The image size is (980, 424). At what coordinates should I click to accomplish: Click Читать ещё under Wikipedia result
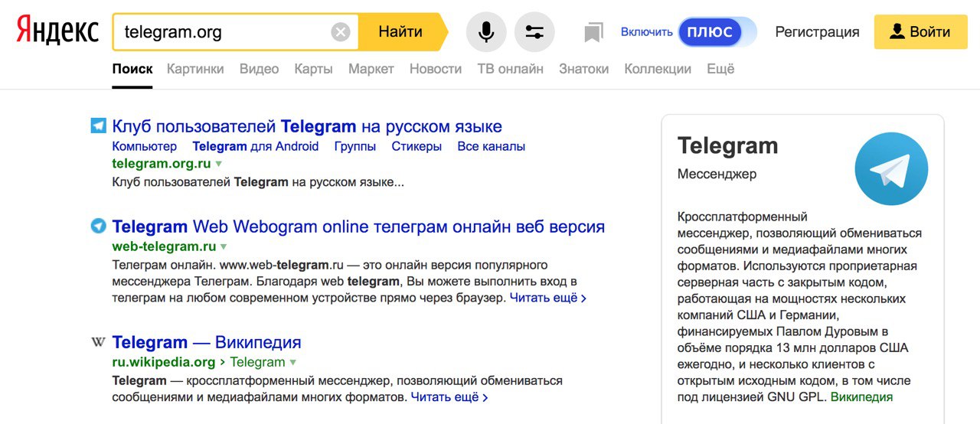[449, 397]
